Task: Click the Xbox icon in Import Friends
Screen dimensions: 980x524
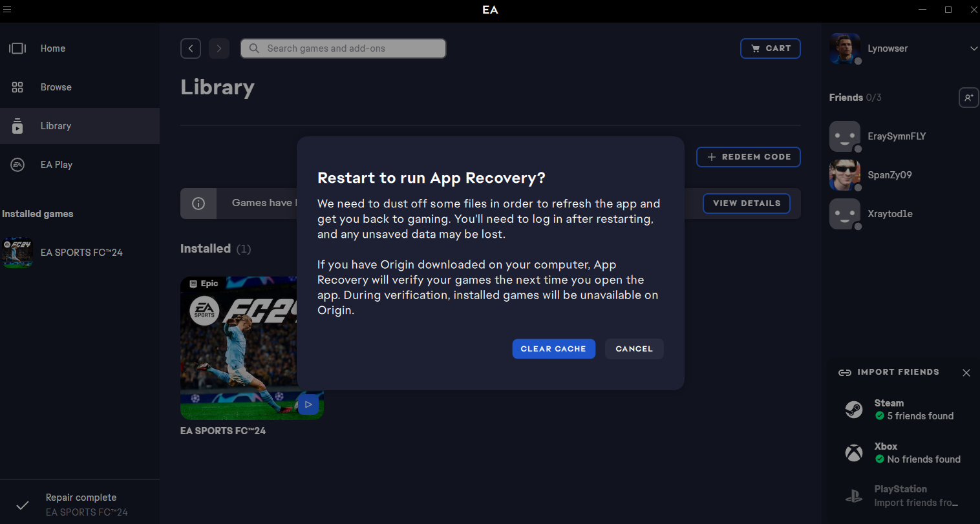Action: tap(854, 453)
